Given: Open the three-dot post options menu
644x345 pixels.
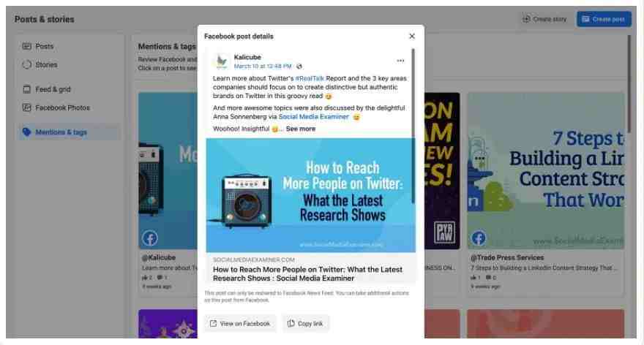Looking at the screenshot, I should 400,61.
